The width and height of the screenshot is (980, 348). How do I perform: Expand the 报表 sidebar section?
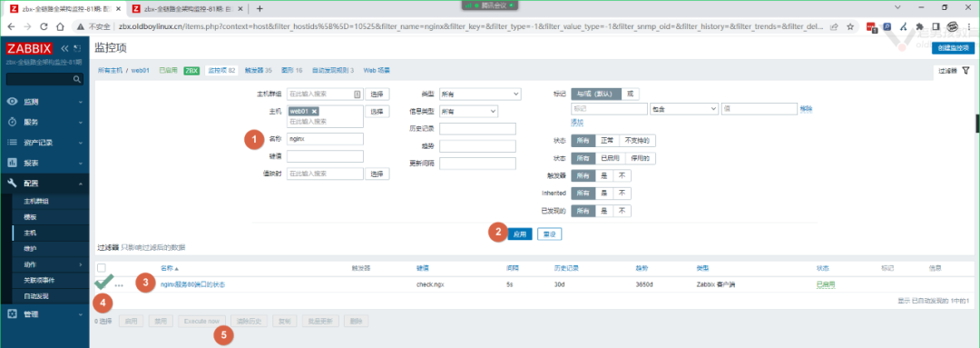click(x=80, y=163)
